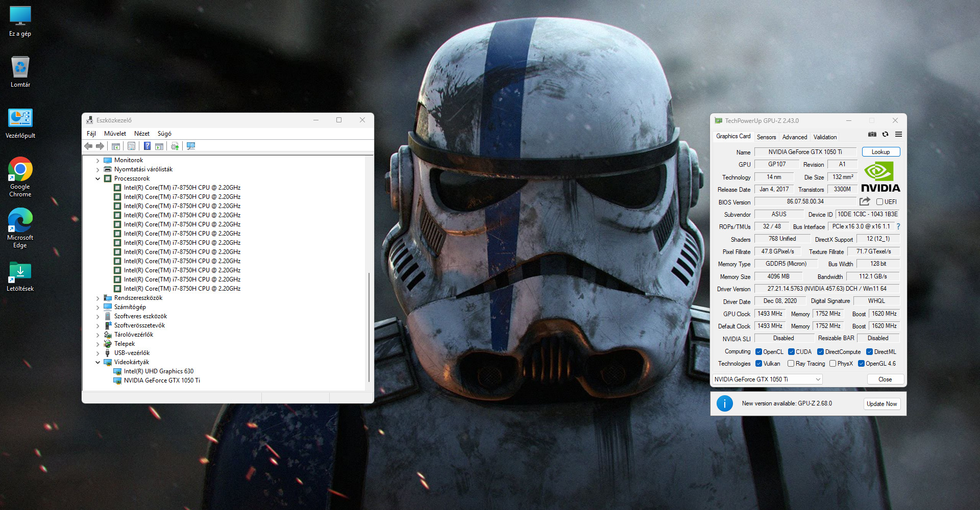
Task: Select the Vezérlőpult desktop icon
Action: (x=20, y=123)
